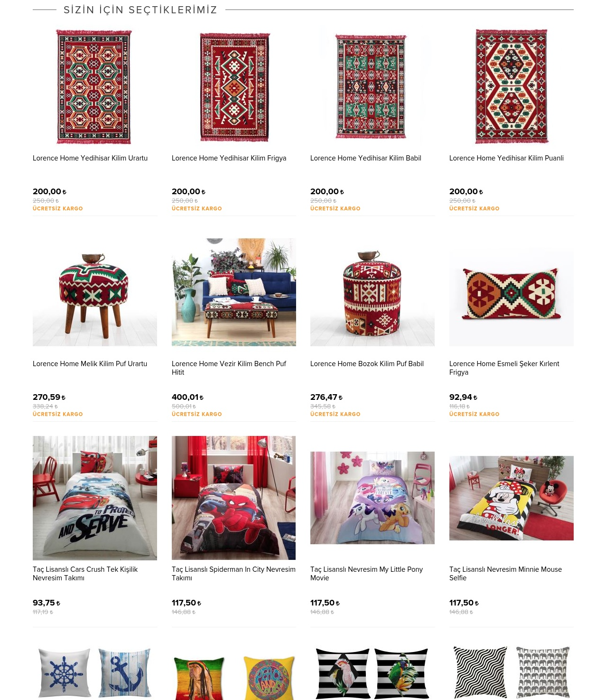
Task: Open the Cars Crush bedding set photo
Action: (x=95, y=498)
